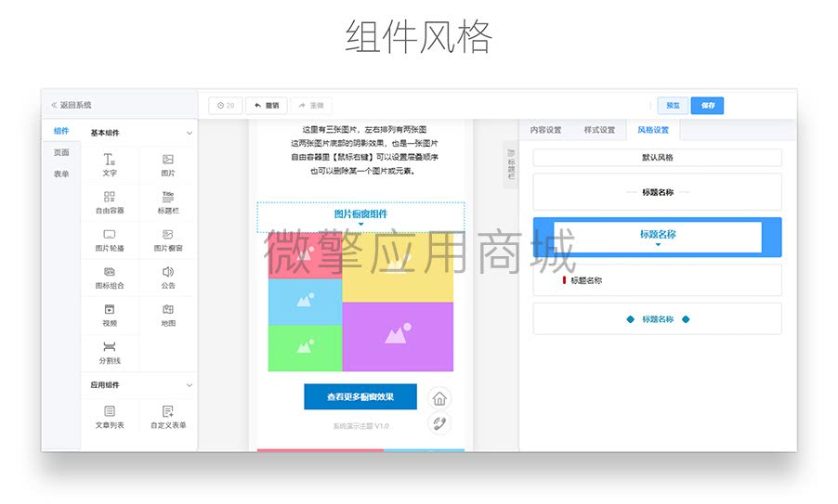Image resolution: width=838 pixels, height=504 pixels.
Task: Add the 图片轮播 carousel component
Action: click(110, 239)
